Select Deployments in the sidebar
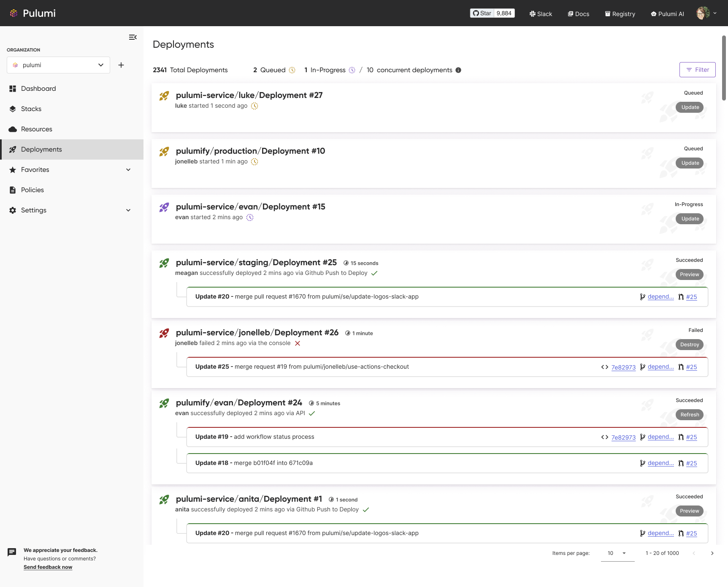This screenshot has width=728, height=587. click(x=72, y=149)
